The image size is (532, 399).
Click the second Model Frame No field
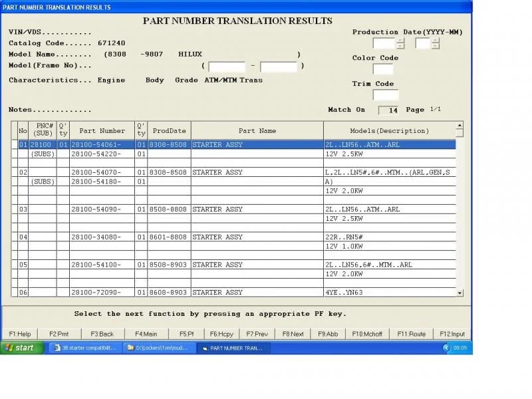click(279, 66)
